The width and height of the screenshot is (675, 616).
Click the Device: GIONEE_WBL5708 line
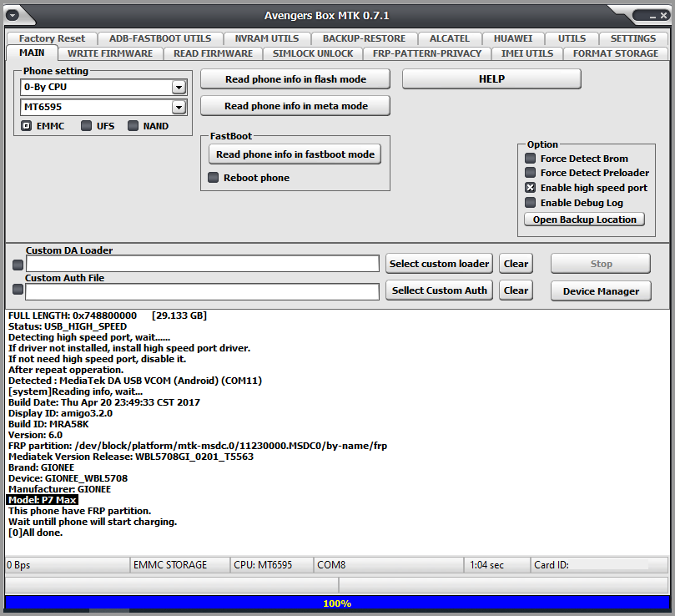point(68,478)
